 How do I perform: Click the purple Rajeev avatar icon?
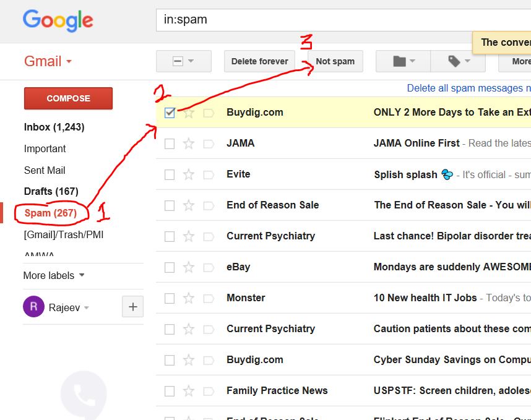point(33,307)
